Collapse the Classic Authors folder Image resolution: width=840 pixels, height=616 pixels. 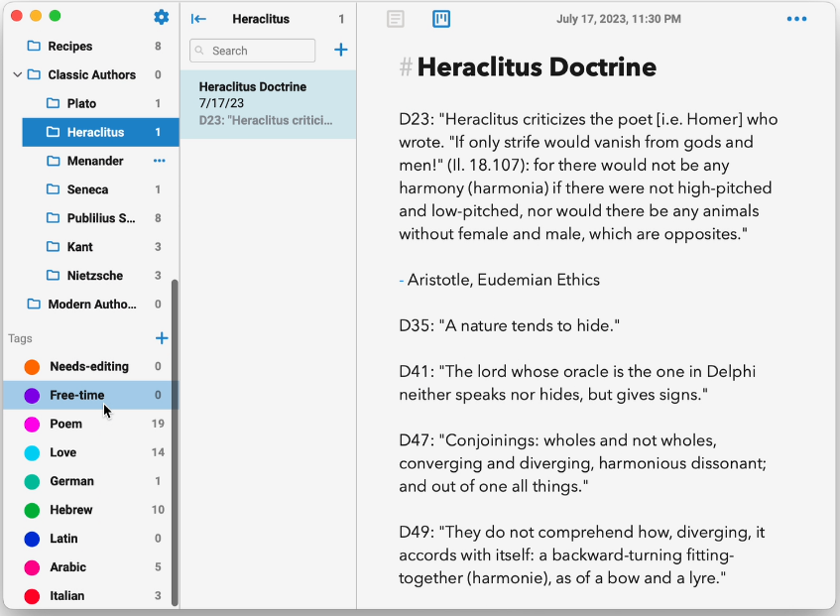[x=17, y=74]
